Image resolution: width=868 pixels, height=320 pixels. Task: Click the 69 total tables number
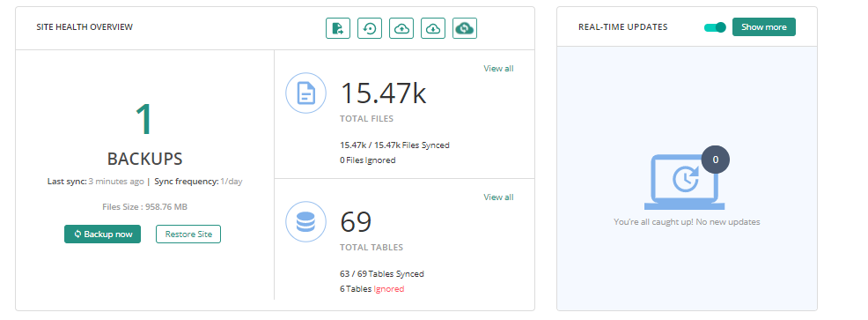[x=356, y=221]
